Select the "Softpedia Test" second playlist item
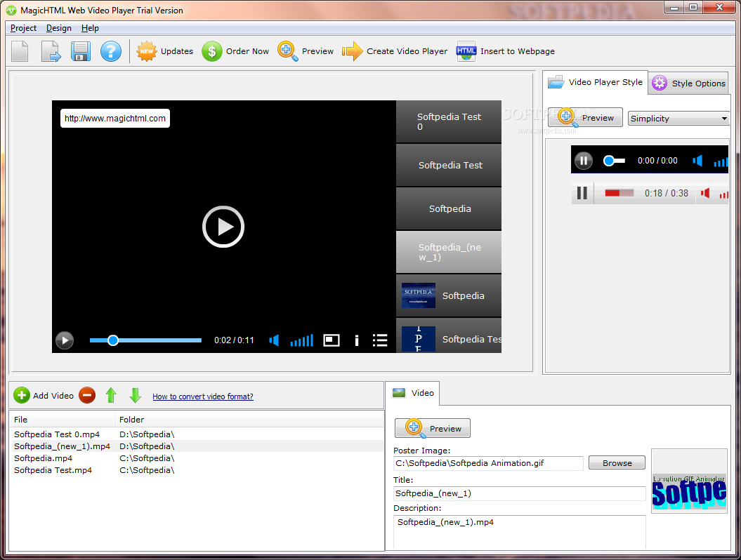Viewport: 741px width, 560px height. pos(449,165)
